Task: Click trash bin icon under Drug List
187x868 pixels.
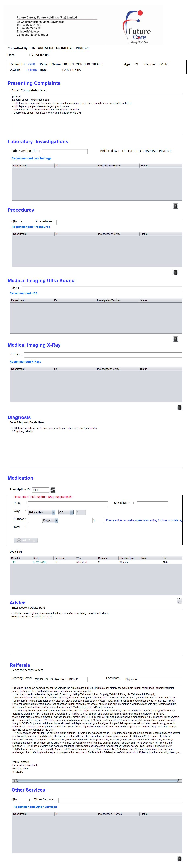Action: point(179,601)
